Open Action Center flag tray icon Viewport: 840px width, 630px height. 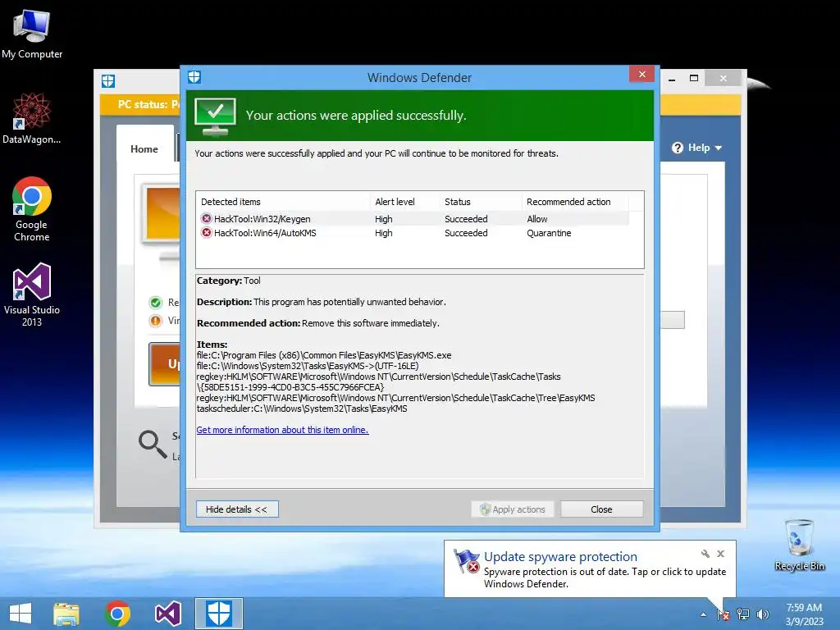(x=724, y=614)
